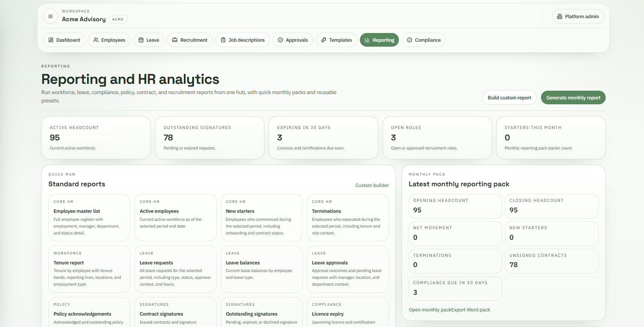Viewport: 644px width, 327px height.
Task: Click the Recruitment briefcase icon
Action: click(175, 40)
